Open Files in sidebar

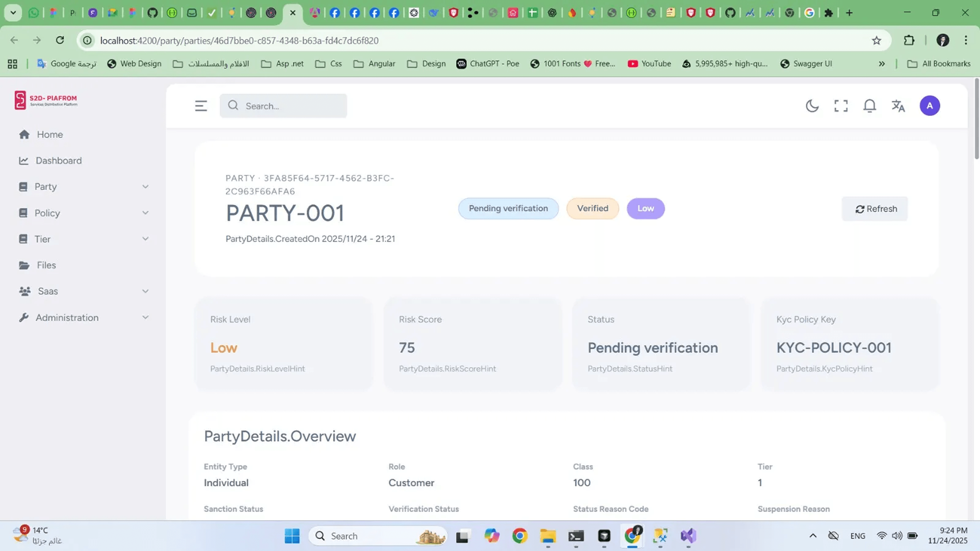[46, 265]
